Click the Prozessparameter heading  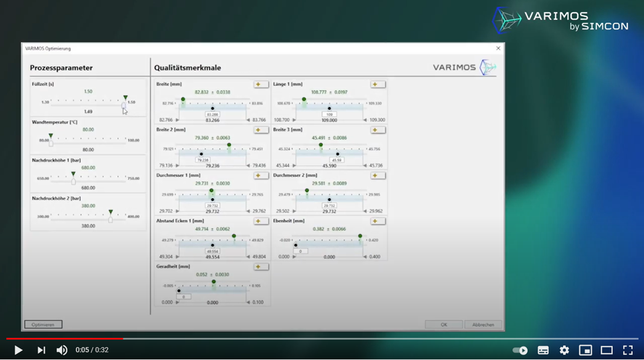click(61, 68)
